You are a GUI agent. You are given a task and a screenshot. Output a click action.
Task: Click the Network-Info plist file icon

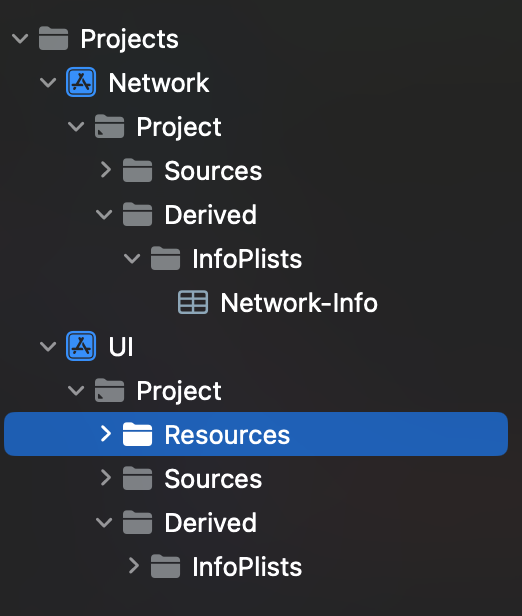click(193, 302)
